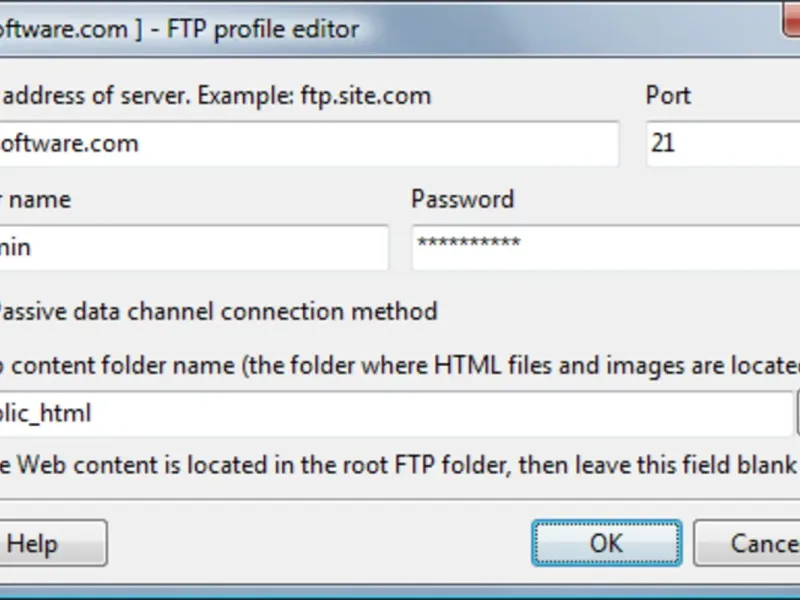The height and width of the screenshot is (600, 800).
Task: Click the server address input field
Action: tap(300, 144)
